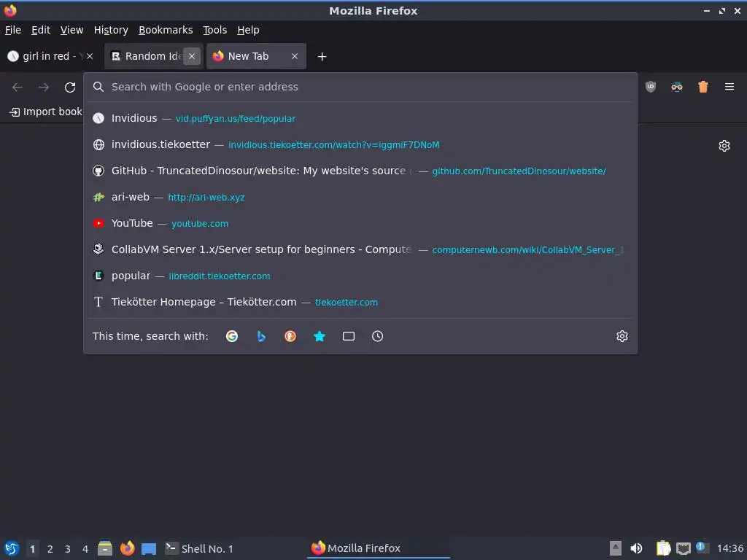Viewport: 747px width, 560px height.
Task: Open the Edit menu
Action: pyautogui.click(x=41, y=30)
